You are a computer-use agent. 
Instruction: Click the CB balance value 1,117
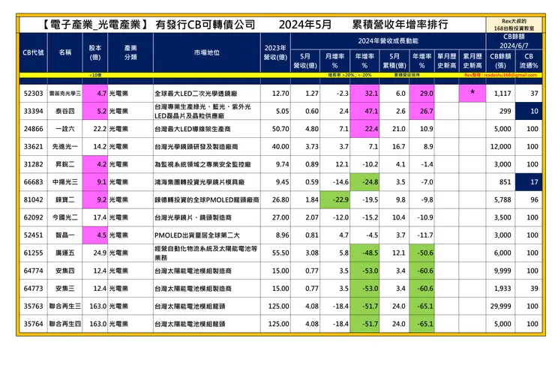(502, 94)
